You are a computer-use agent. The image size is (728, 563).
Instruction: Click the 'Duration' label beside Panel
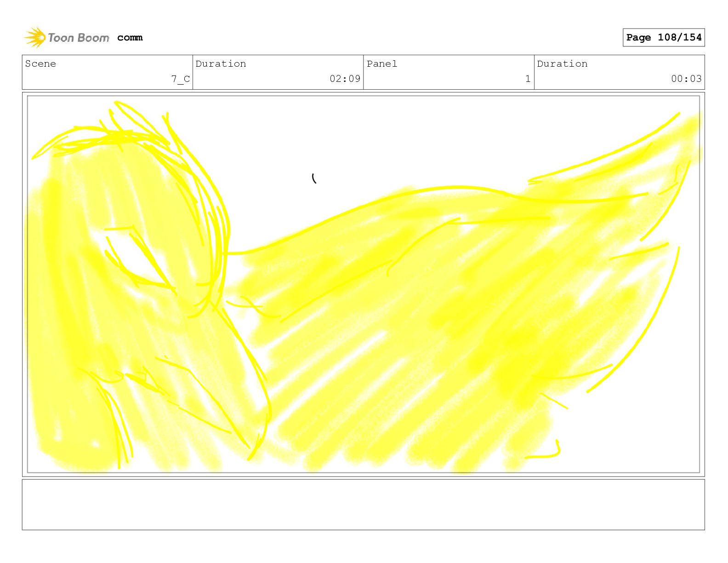point(562,64)
